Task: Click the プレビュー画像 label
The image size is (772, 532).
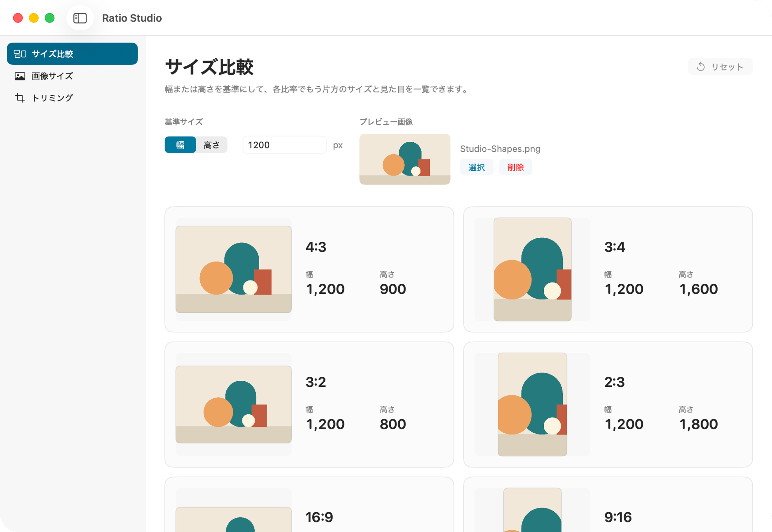Action: point(386,122)
